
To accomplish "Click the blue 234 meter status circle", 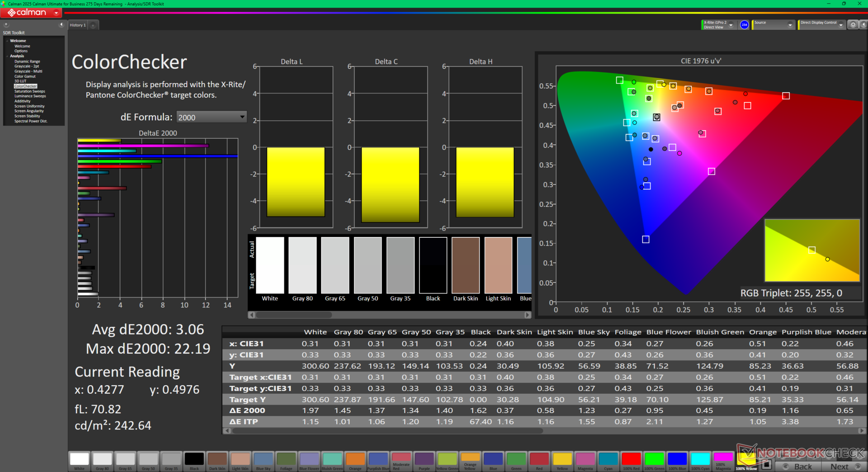I will (744, 25).
